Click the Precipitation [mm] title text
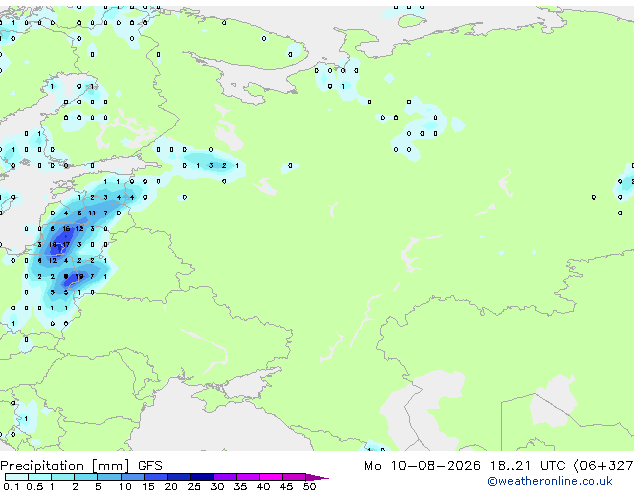Screen dimensions: 634x490 (x=65, y=466)
